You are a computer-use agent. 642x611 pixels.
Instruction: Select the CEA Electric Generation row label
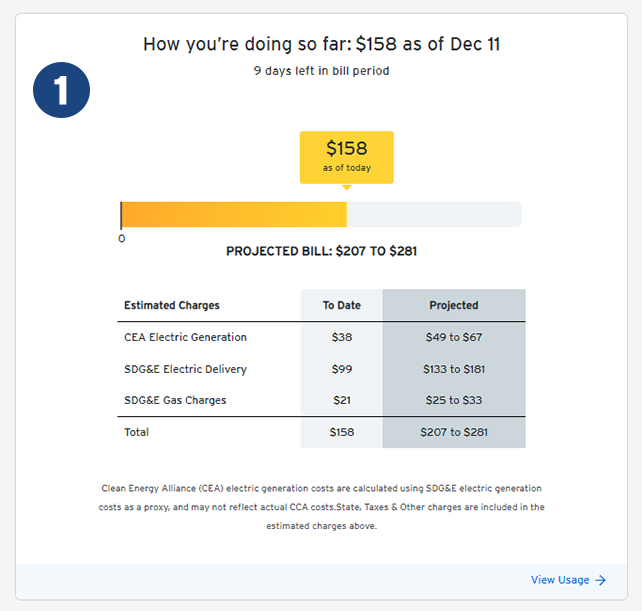pyautogui.click(x=185, y=337)
